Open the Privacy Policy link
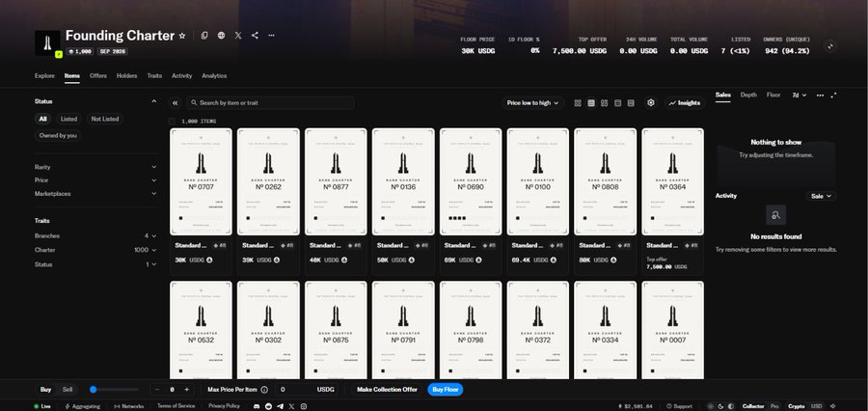 coord(224,406)
